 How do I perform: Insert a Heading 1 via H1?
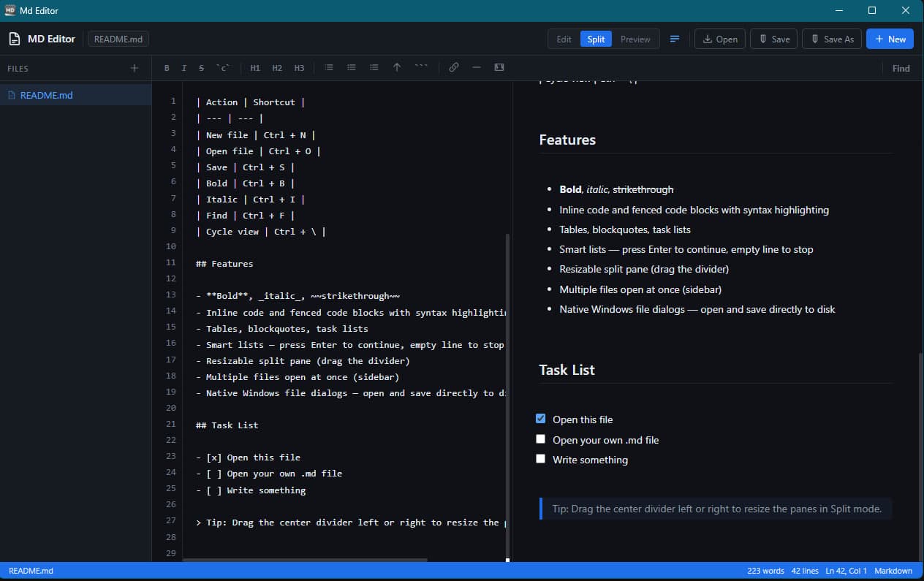click(255, 68)
